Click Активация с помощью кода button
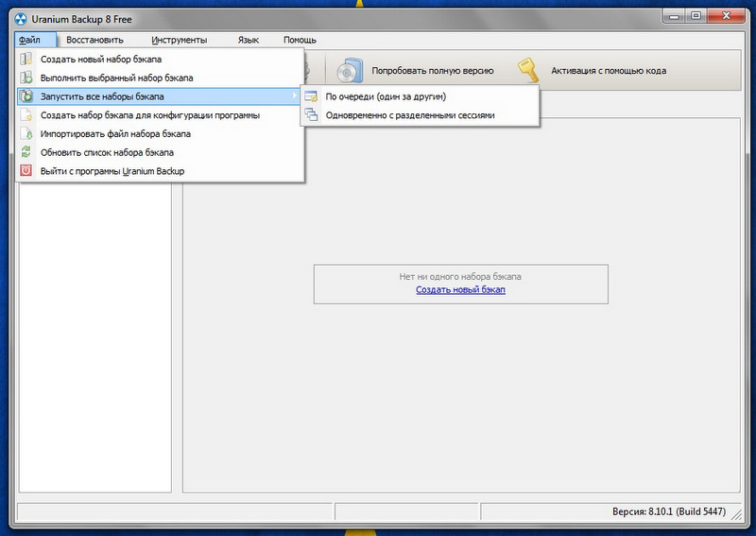 tap(593, 71)
